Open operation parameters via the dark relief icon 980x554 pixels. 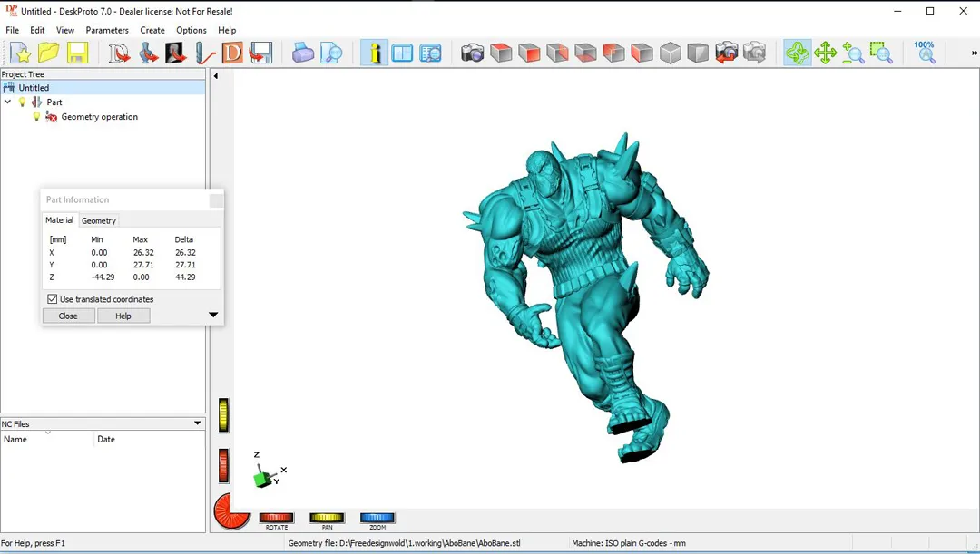pos(176,53)
